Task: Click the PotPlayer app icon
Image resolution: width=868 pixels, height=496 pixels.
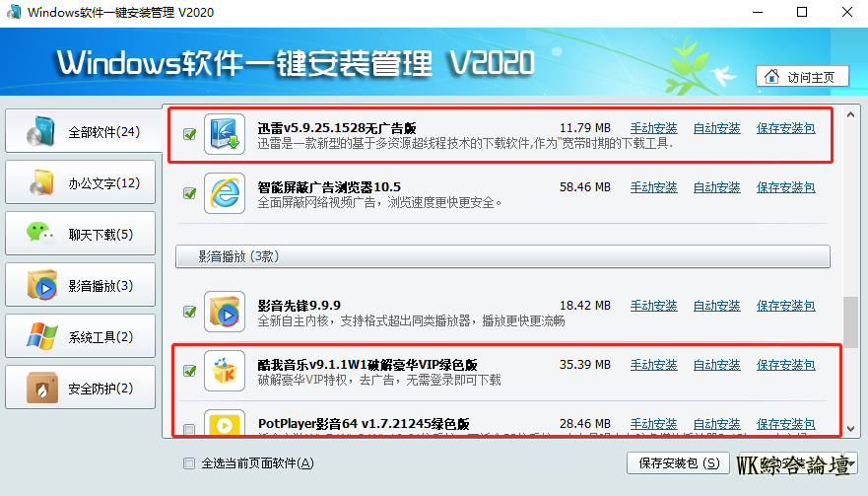Action: click(225, 422)
